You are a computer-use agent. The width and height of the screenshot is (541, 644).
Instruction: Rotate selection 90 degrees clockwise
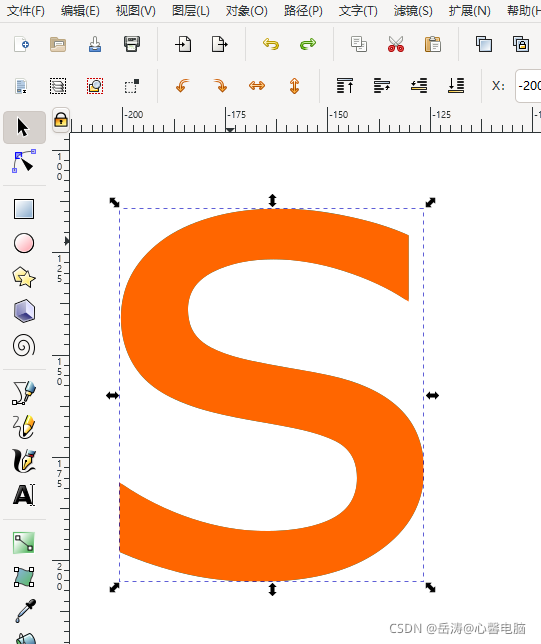click(x=220, y=86)
